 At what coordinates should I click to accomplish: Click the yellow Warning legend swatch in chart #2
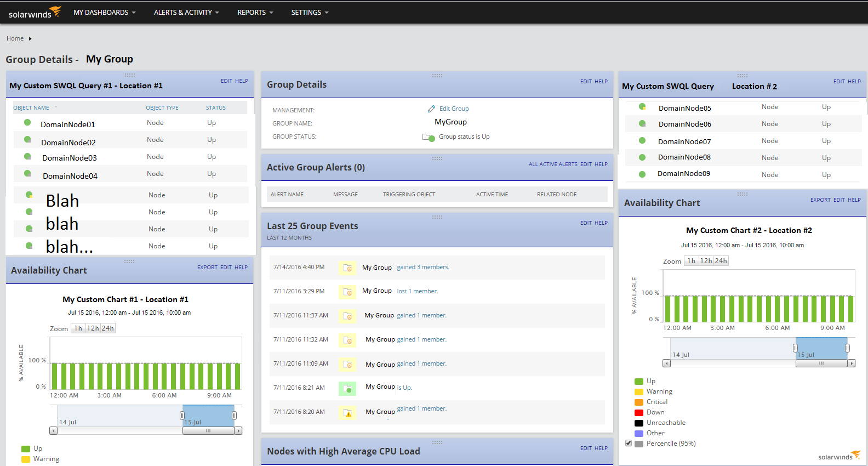(x=639, y=391)
